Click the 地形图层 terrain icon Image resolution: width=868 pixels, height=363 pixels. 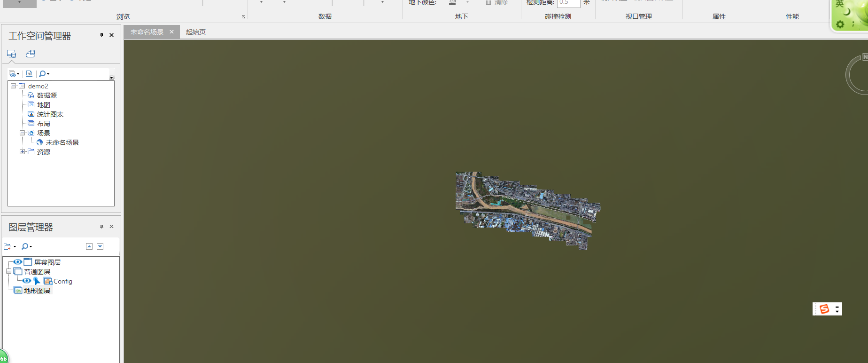18,291
